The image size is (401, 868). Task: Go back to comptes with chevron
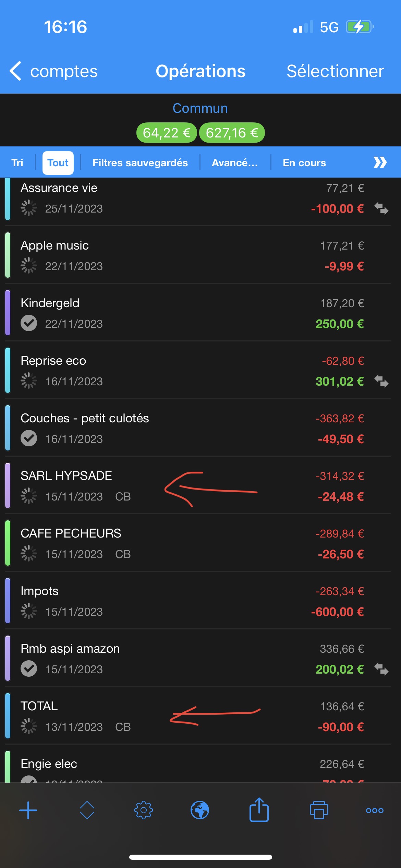tap(16, 71)
